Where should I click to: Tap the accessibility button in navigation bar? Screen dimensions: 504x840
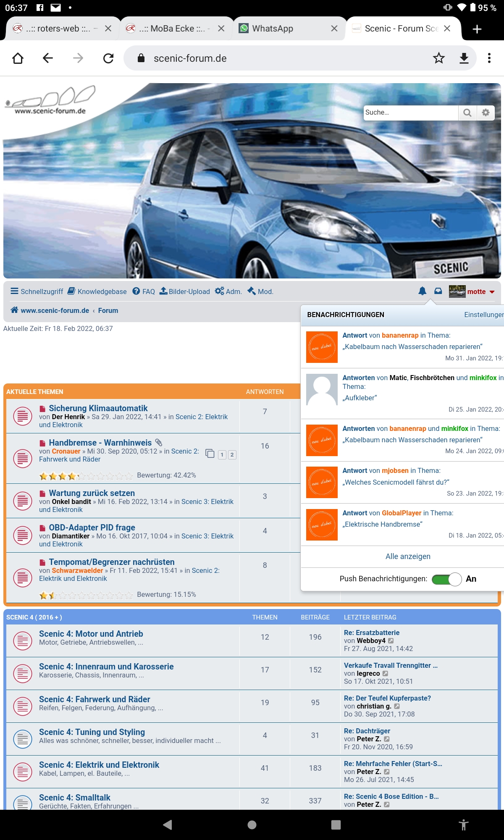(464, 825)
